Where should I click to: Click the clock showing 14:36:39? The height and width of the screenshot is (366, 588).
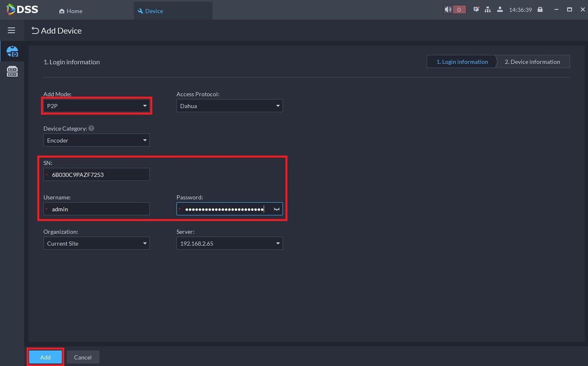point(520,10)
